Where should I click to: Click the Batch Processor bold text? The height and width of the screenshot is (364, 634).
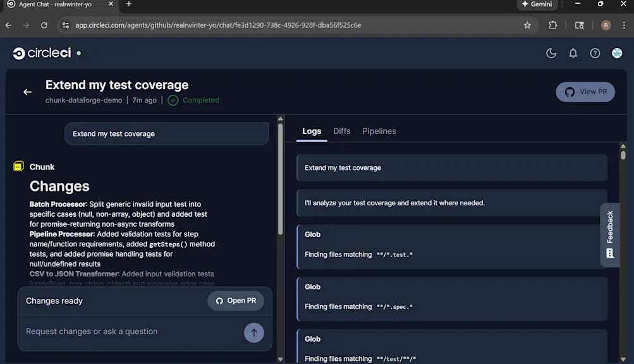[x=58, y=204]
